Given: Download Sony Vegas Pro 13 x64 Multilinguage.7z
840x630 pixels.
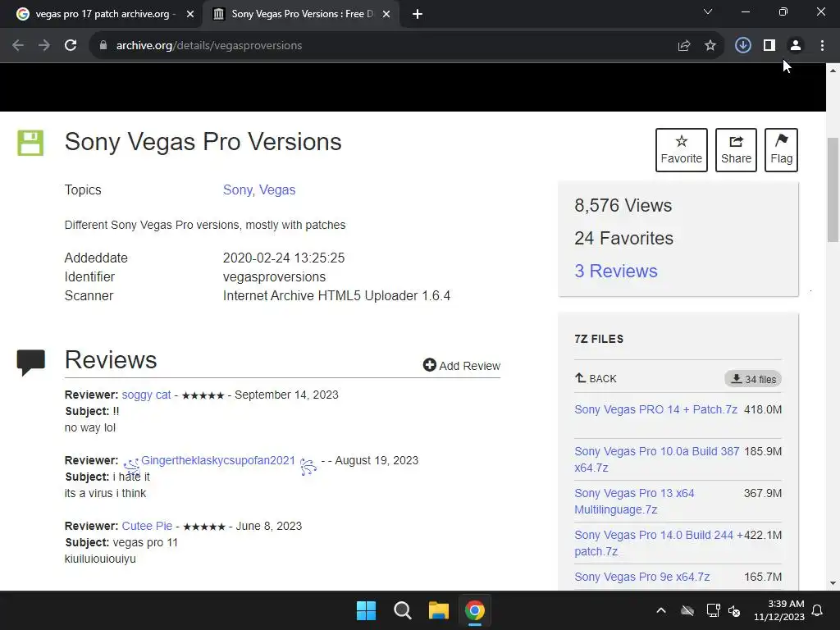Looking at the screenshot, I should pos(634,501).
